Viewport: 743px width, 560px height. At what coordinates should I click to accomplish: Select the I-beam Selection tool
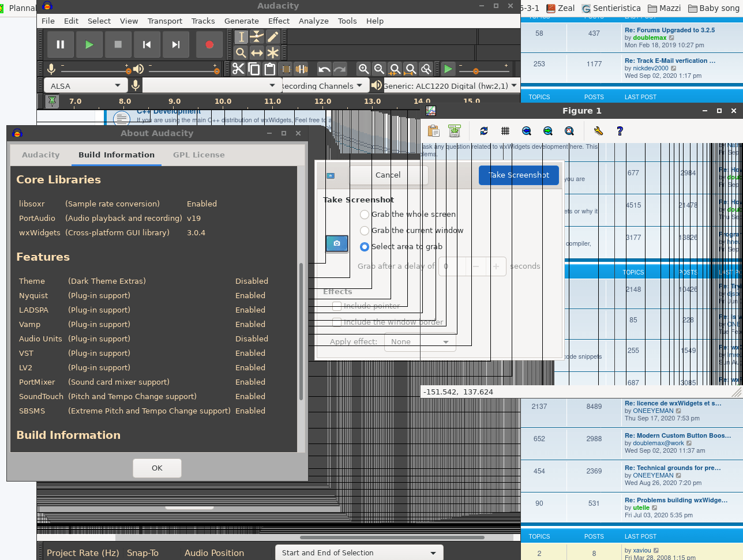click(x=241, y=37)
